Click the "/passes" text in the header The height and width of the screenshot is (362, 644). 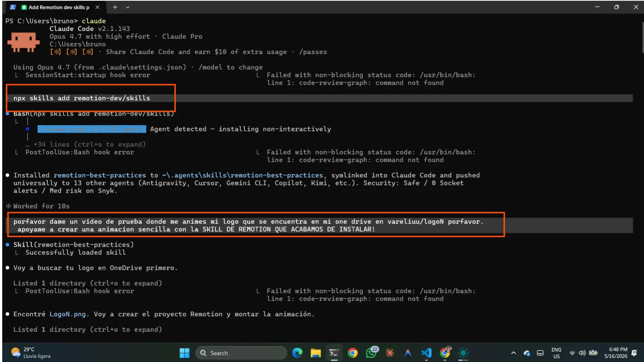click(313, 52)
